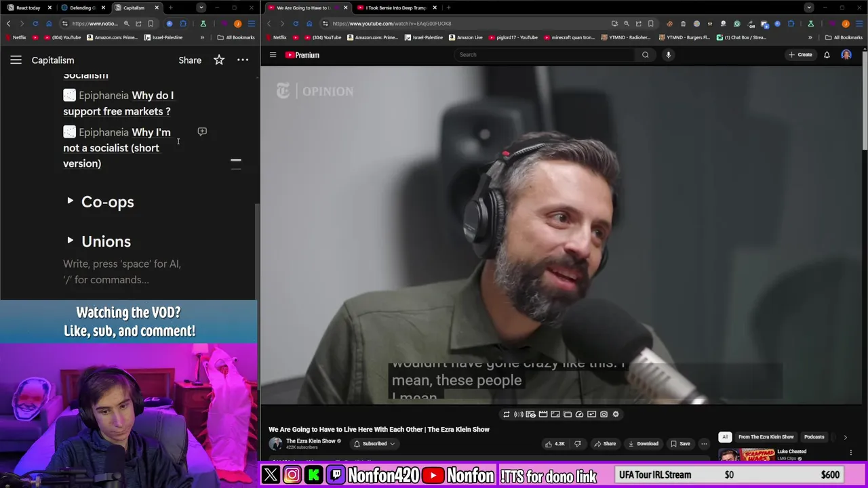Reload the Notion page in left browser
The width and height of the screenshot is (868, 488).
[x=35, y=24]
